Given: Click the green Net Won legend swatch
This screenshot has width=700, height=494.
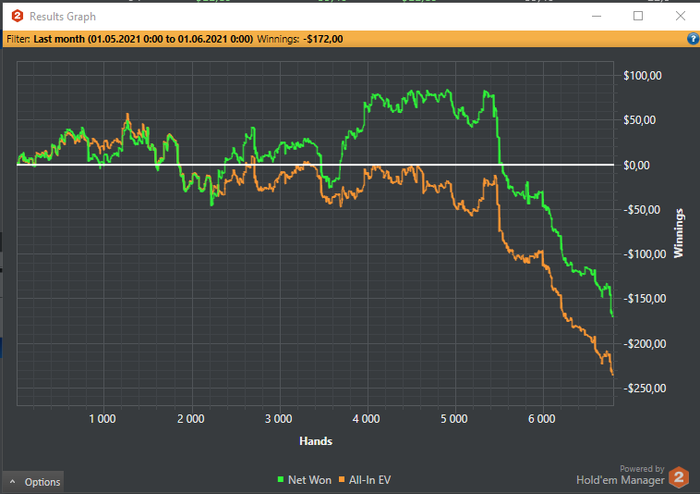Looking at the screenshot, I should pyautogui.click(x=280, y=480).
